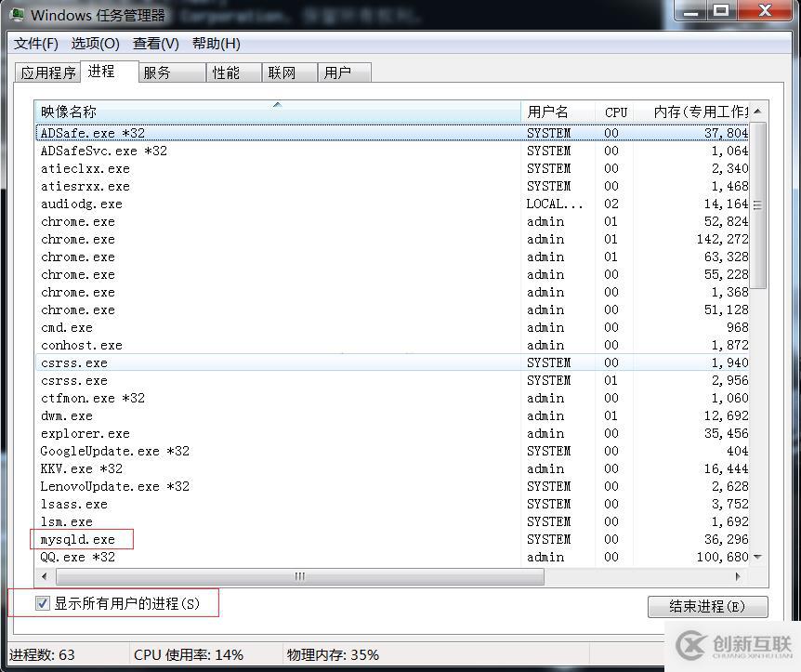Screen dimensions: 801x672
Task: Select csrss.exe using 2,956 memory
Action: point(392,381)
